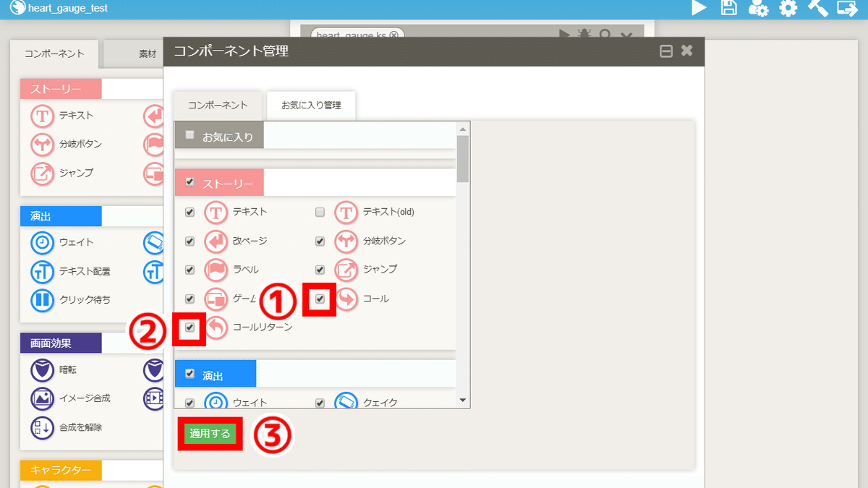Click the クェイク icon in the dialog list

coord(346,402)
